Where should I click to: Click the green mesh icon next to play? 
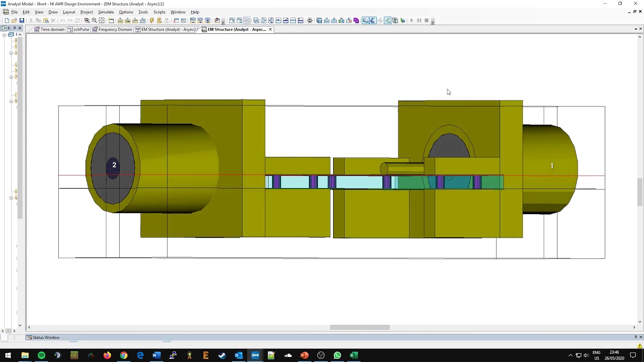[403, 21]
